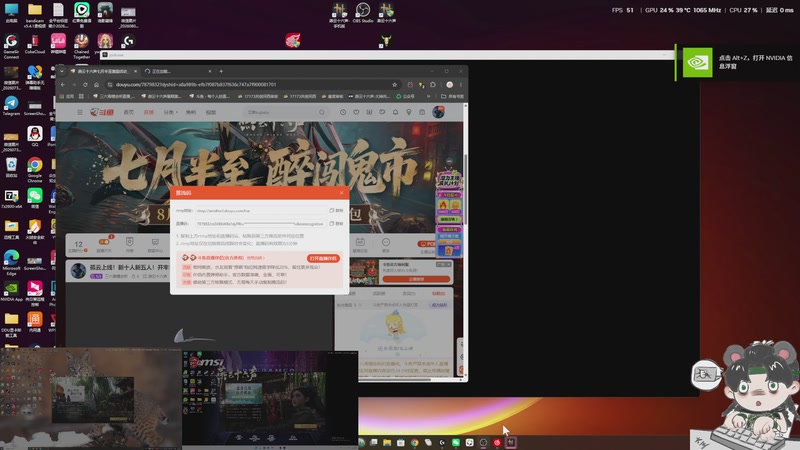
Task: Open the Douyu favorites heart icon
Action: (356, 112)
